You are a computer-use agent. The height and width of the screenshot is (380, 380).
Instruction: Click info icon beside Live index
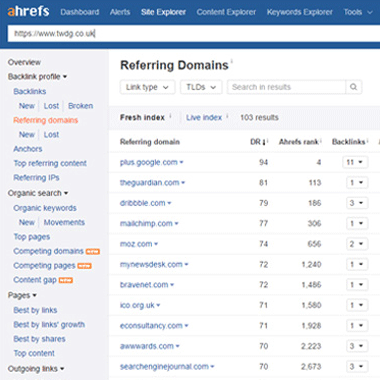(x=227, y=116)
